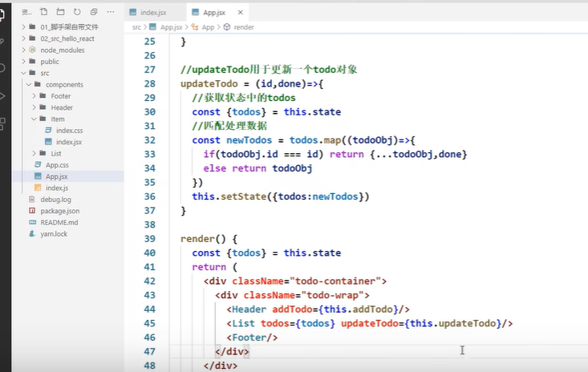Click 'newTodos' on line 32

(x=249, y=140)
